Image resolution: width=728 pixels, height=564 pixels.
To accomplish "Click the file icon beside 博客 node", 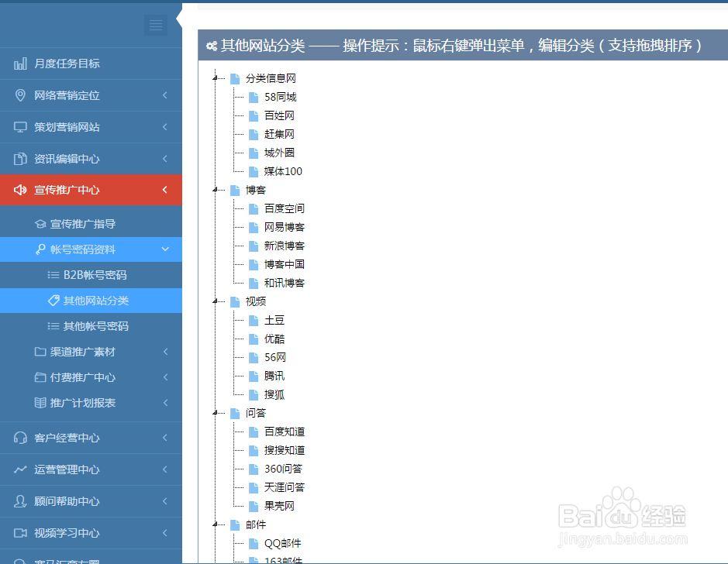I will pos(235,190).
